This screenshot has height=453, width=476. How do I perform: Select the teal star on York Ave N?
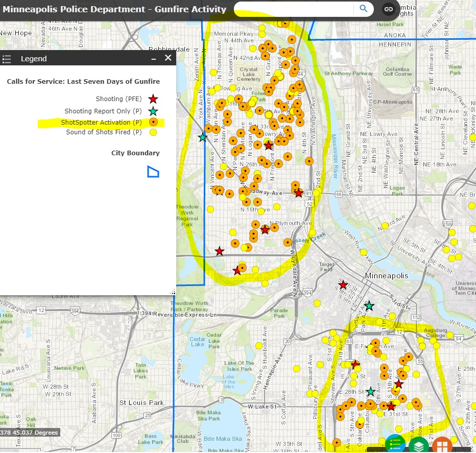[x=202, y=137]
